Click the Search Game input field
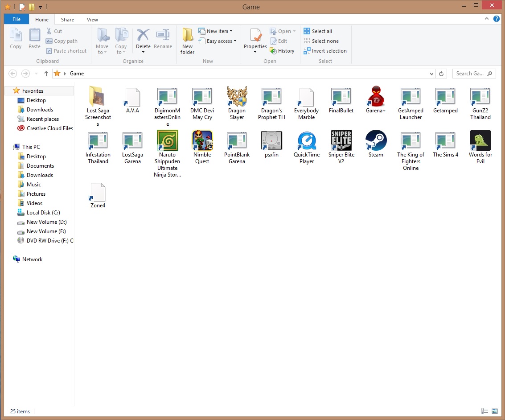The height and width of the screenshot is (420, 505). [470, 74]
